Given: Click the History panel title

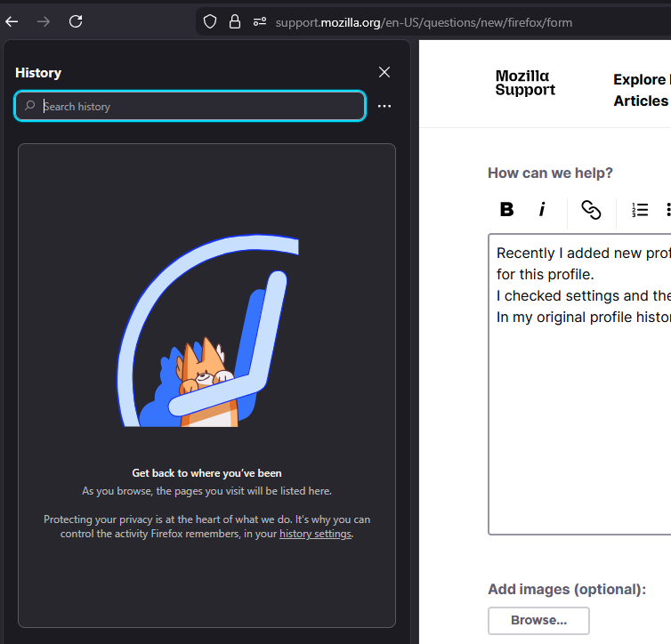Looking at the screenshot, I should point(38,73).
